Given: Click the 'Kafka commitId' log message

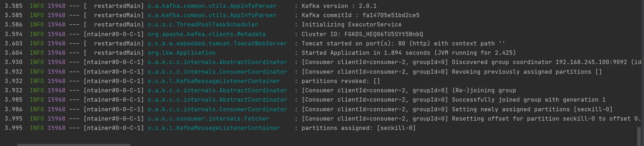Looking at the screenshot, I should pyautogui.click(x=360, y=15).
